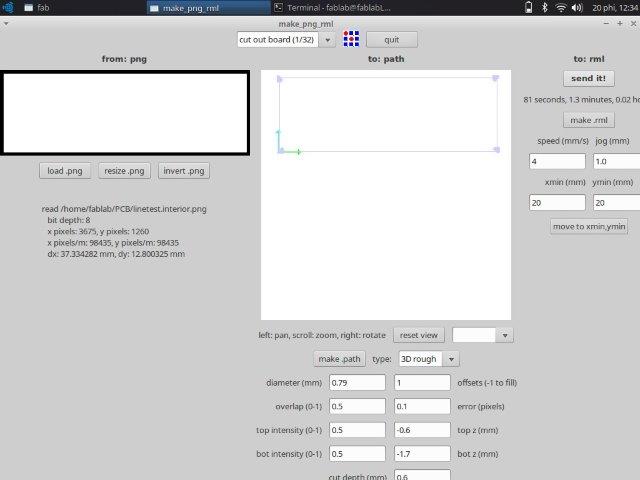The image size is (640, 480).
Task: Click the 'from: png' heading
Action: [124, 59]
